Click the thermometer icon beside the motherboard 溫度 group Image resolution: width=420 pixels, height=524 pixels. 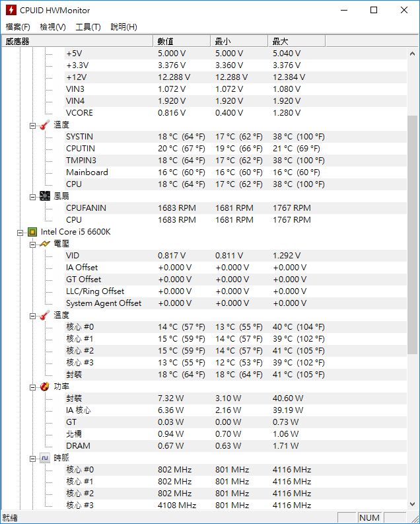coord(45,125)
